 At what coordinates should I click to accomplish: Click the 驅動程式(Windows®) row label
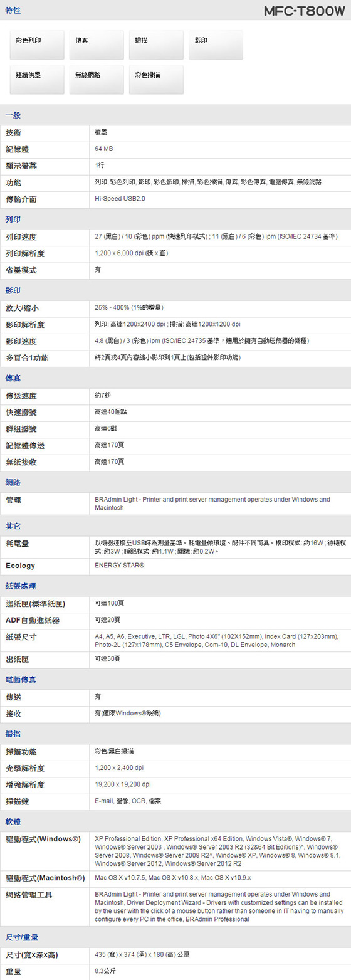click(x=43, y=839)
